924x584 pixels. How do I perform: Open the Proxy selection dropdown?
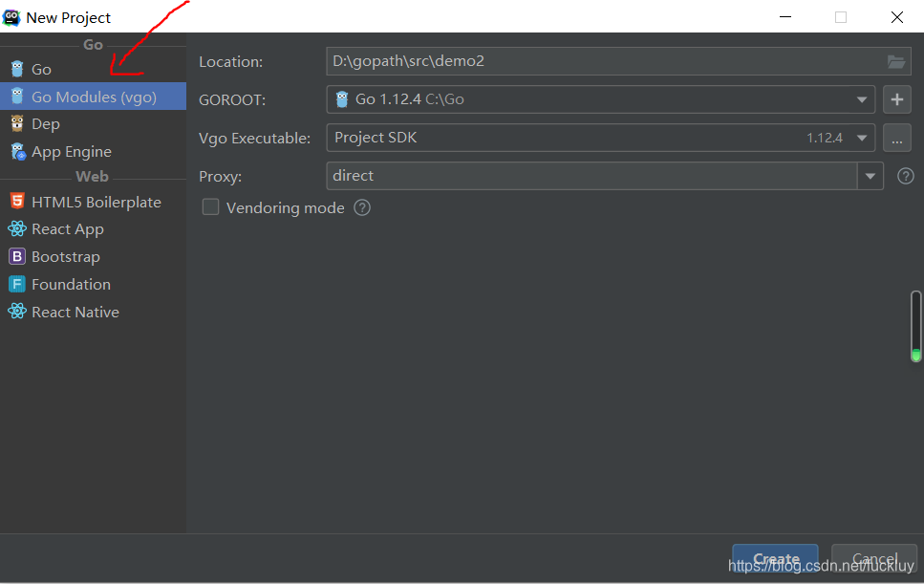[x=870, y=176]
